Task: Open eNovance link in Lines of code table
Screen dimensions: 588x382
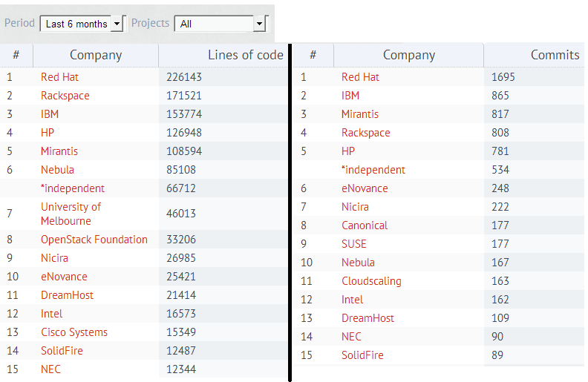Action: [64, 277]
